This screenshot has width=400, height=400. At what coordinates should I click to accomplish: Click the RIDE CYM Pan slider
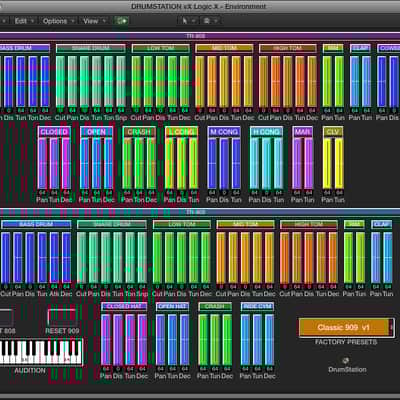(x=245, y=339)
